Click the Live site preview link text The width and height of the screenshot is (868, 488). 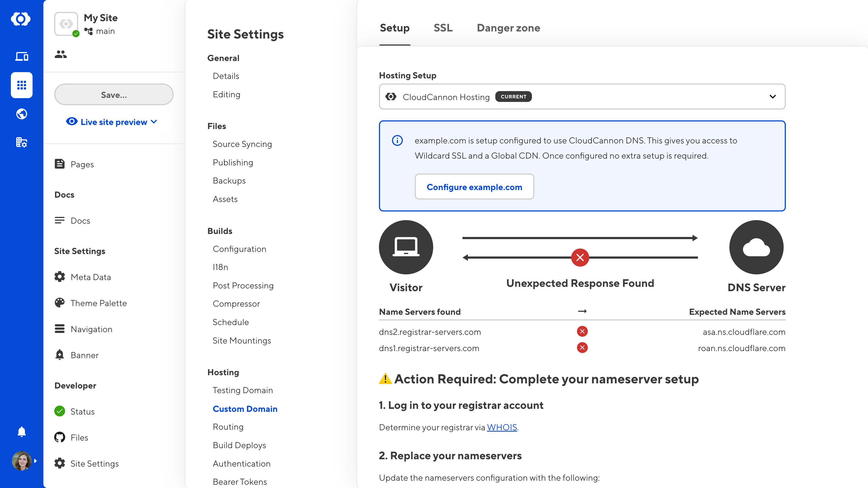click(114, 122)
